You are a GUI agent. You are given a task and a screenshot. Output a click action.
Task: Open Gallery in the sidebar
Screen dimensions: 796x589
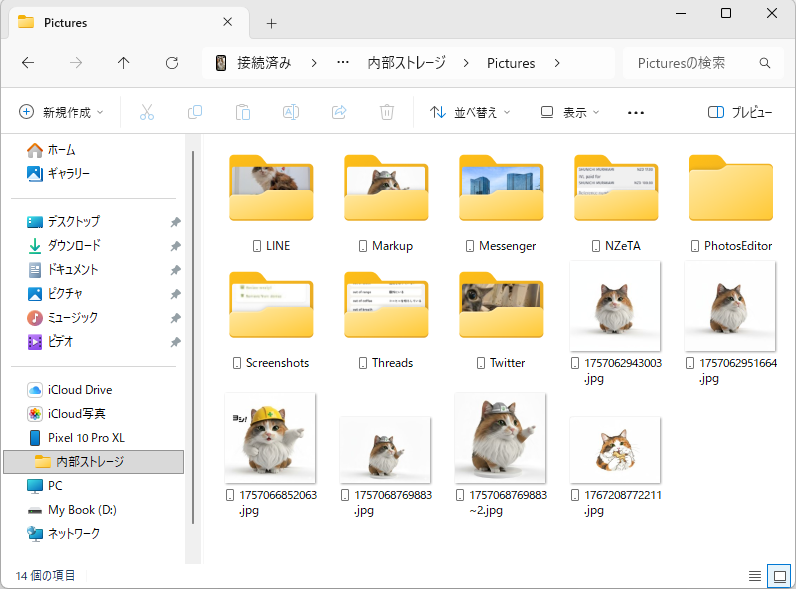(58, 174)
